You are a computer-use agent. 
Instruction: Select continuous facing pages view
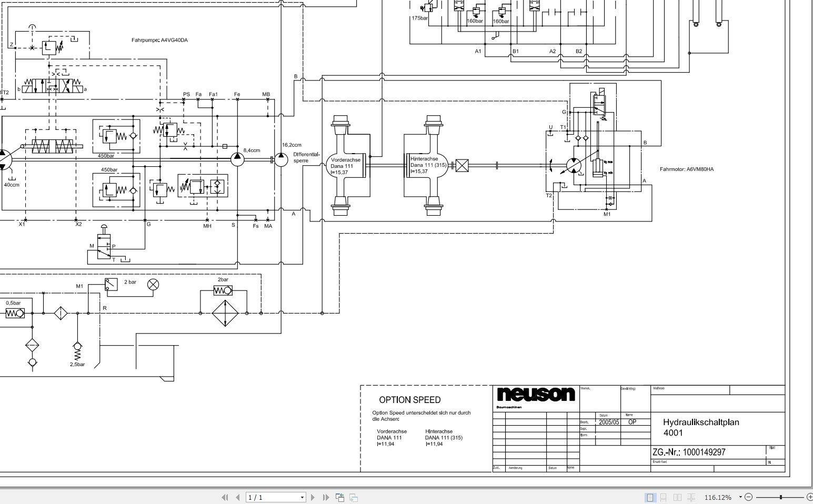point(691,497)
